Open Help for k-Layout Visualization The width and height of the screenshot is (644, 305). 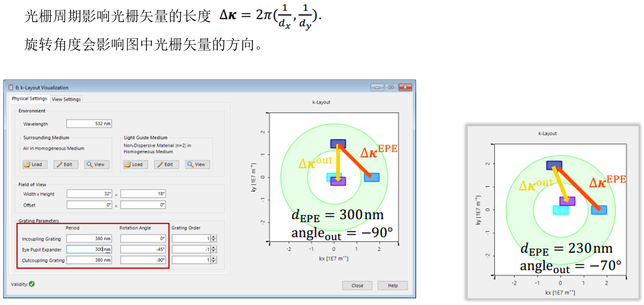coord(393,285)
